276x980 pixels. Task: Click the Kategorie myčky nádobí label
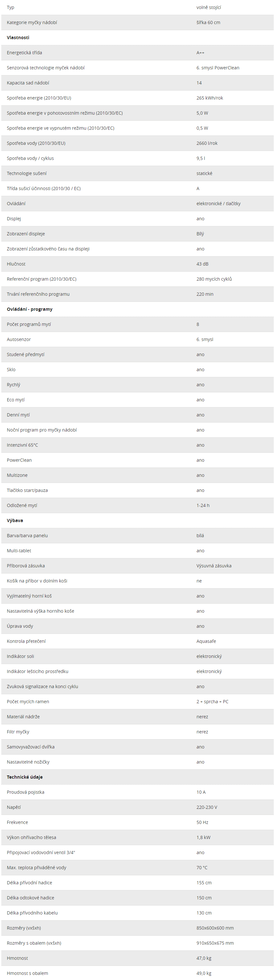tap(32, 22)
